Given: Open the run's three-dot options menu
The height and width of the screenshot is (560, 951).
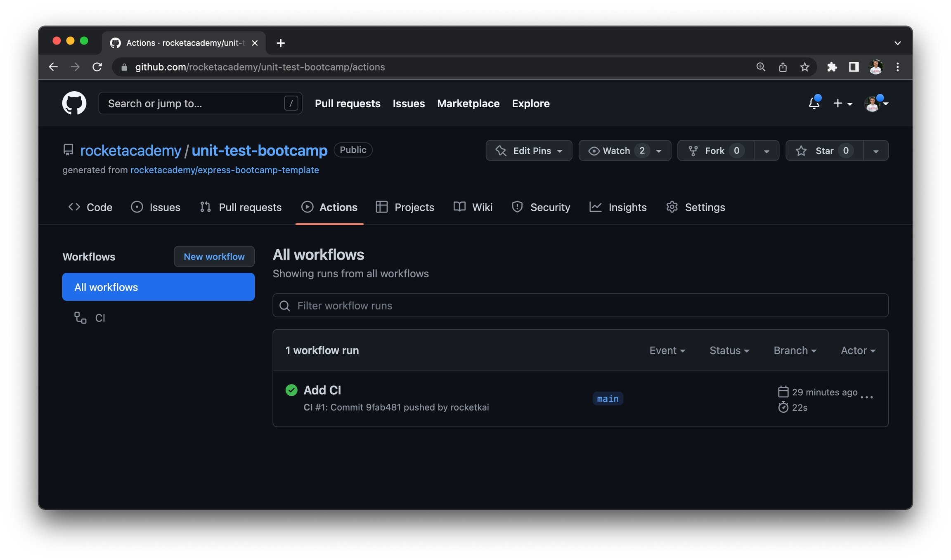Looking at the screenshot, I should [x=866, y=397].
